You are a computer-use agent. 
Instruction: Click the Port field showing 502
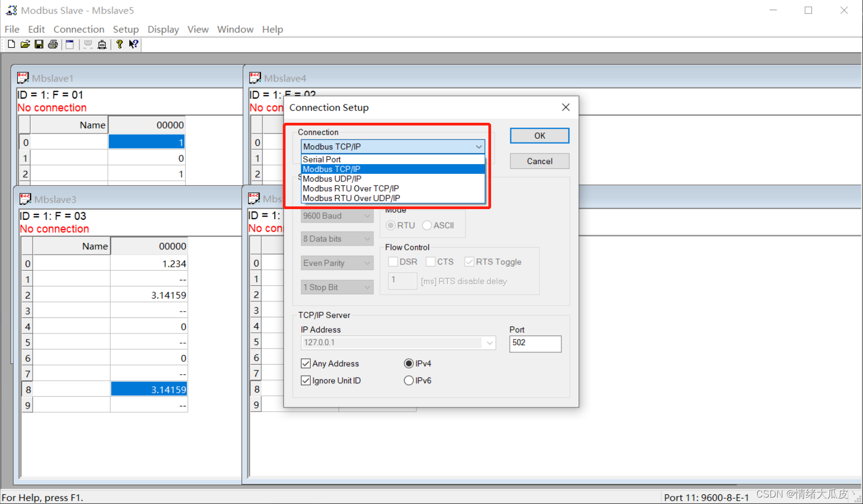pos(535,344)
